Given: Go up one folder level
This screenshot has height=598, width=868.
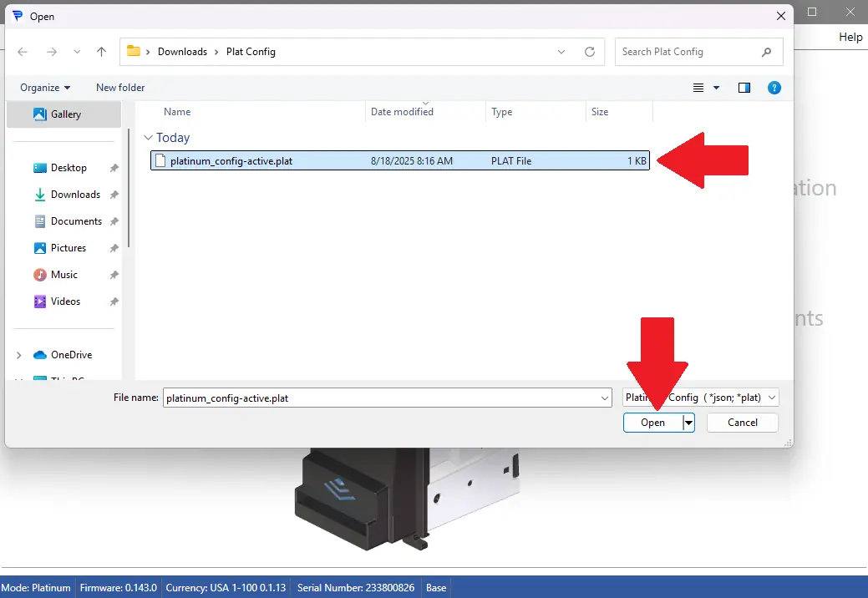Looking at the screenshot, I should point(101,52).
